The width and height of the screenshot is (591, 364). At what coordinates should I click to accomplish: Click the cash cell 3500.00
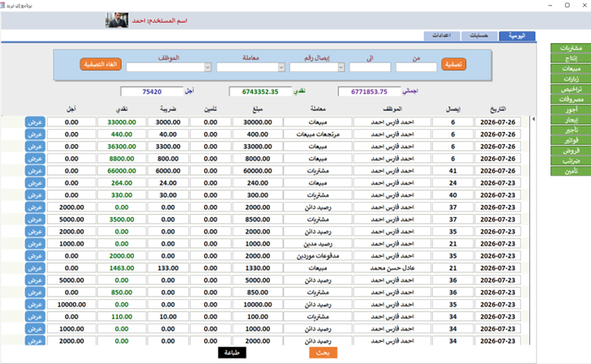click(x=122, y=220)
